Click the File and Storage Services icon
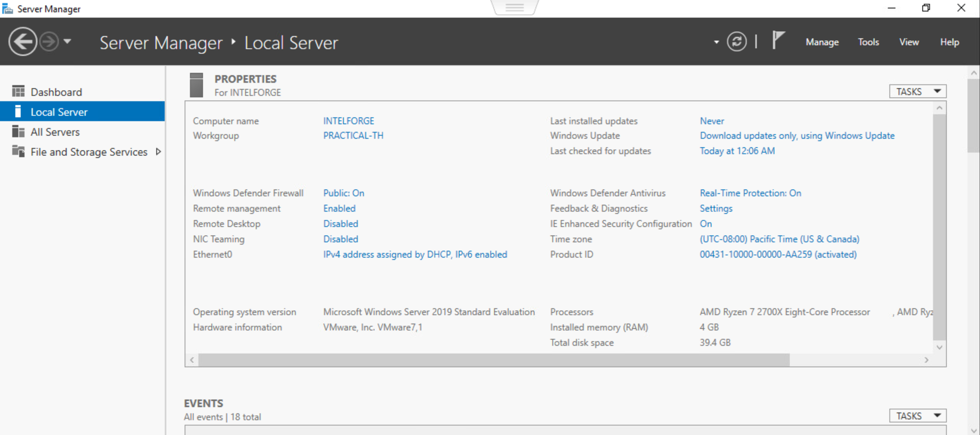 pyautogui.click(x=18, y=151)
